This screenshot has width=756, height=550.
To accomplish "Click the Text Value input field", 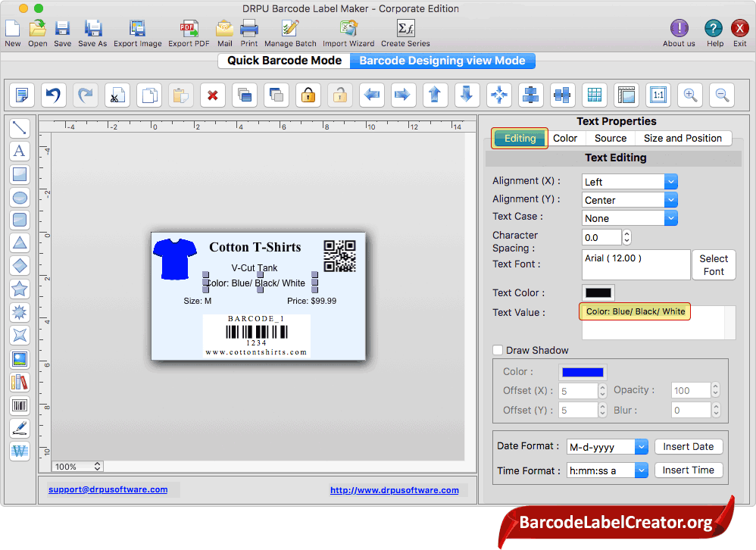I will coord(658,322).
